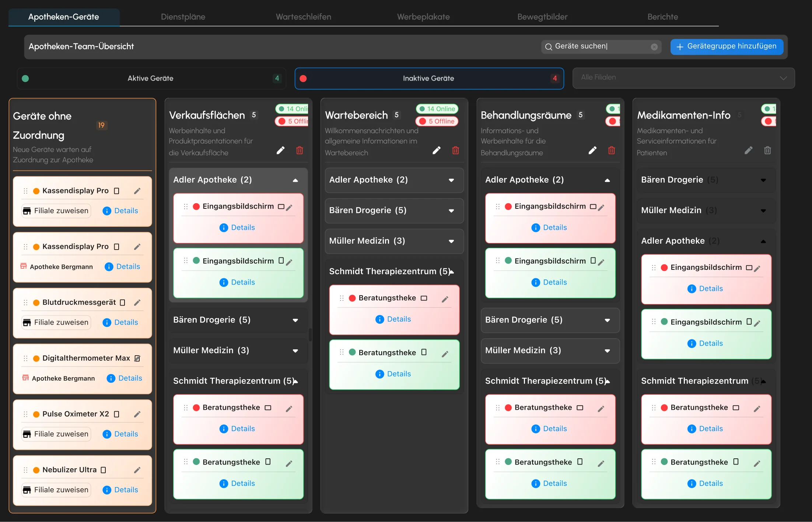This screenshot has height=522, width=812.
Task: Open the Berichte tab
Action: coord(663,17)
